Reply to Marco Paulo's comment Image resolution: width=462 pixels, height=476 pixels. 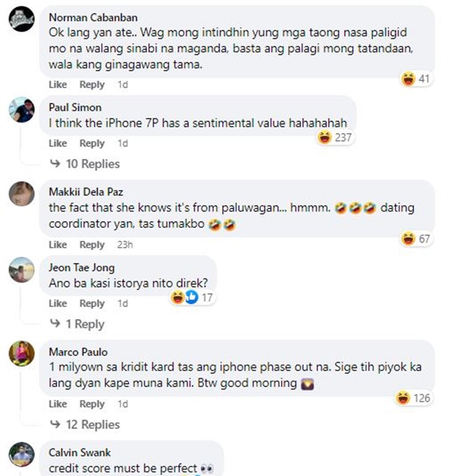point(92,404)
